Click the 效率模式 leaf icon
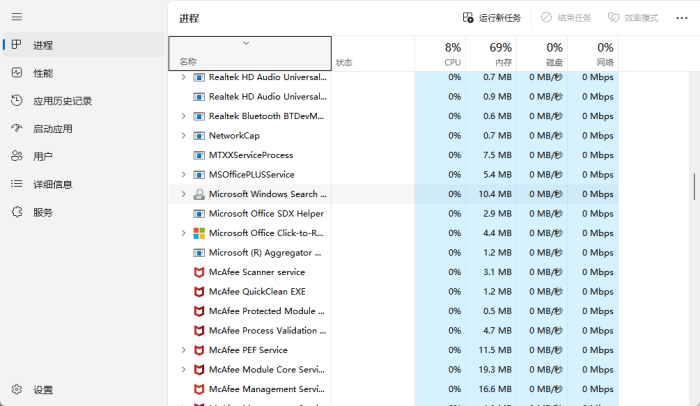700x406 pixels. pyautogui.click(x=613, y=17)
